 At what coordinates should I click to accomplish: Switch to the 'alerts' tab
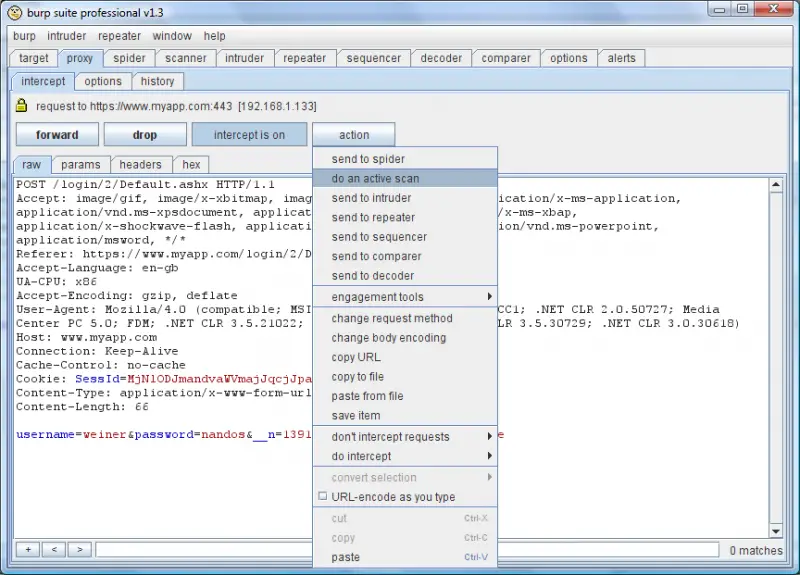621,58
